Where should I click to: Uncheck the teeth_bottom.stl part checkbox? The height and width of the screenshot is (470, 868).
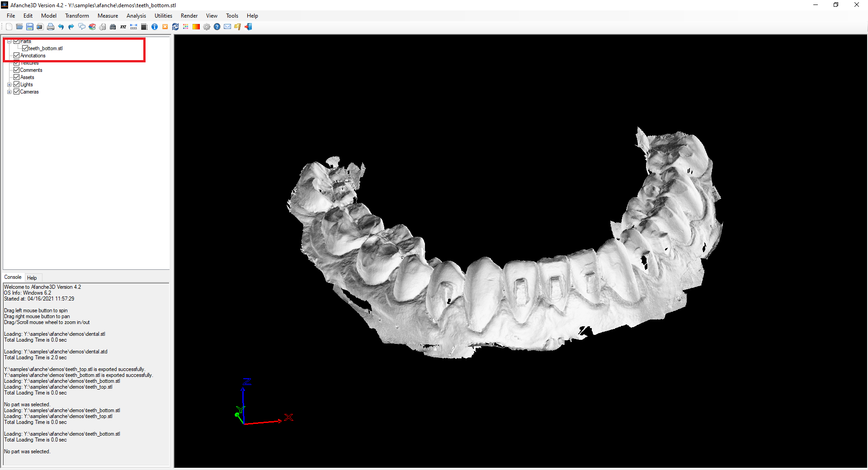tap(25, 48)
